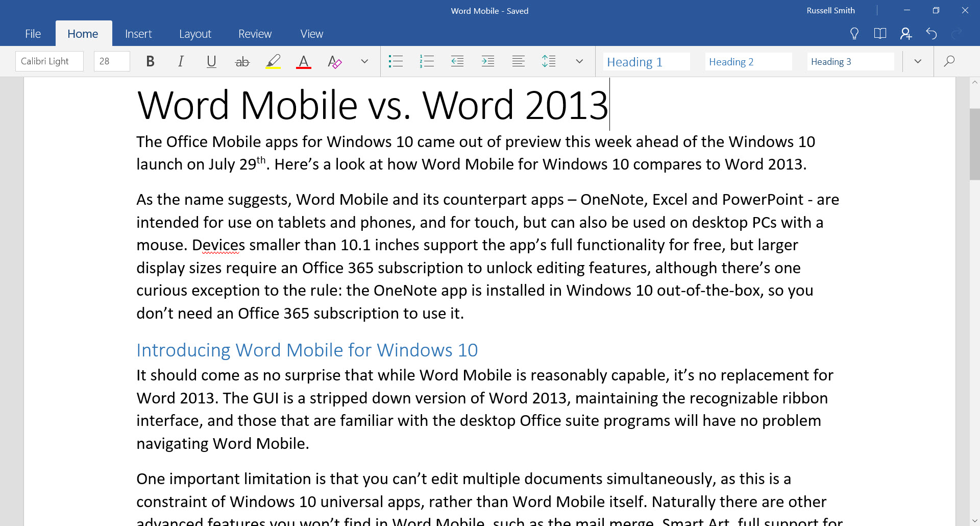
Task: Open Share with person-plus icon
Action: point(906,34)
